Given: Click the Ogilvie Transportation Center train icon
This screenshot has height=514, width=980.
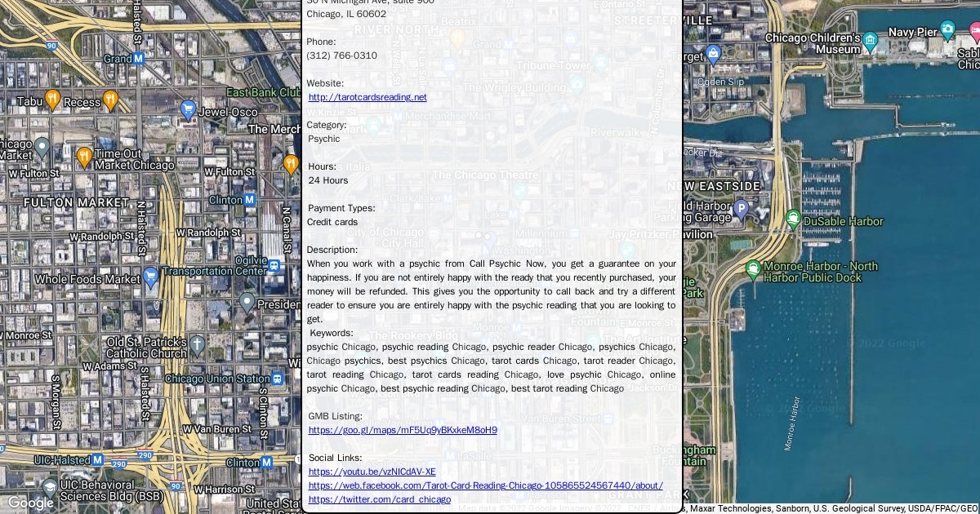Looking at the screenshot, I should point(275,266).
